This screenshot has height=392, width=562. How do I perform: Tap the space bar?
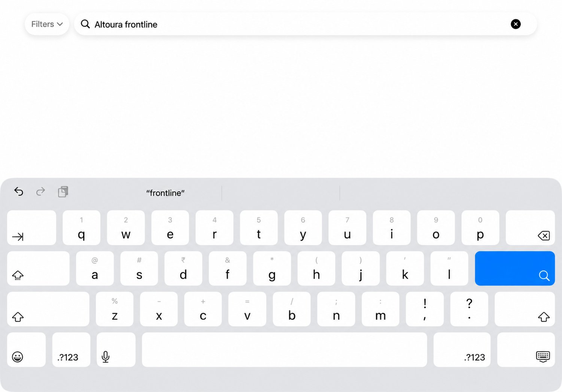(285, 350)
